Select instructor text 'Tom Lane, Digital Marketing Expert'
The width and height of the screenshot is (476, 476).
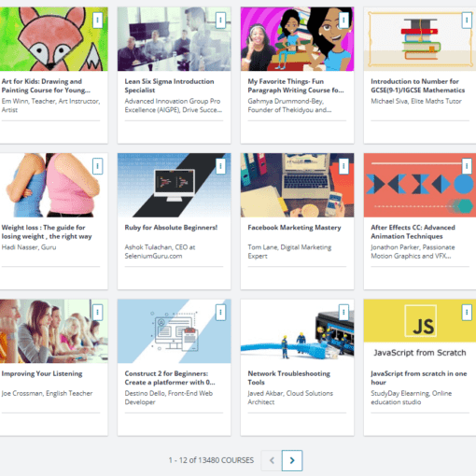click(289, 251)
